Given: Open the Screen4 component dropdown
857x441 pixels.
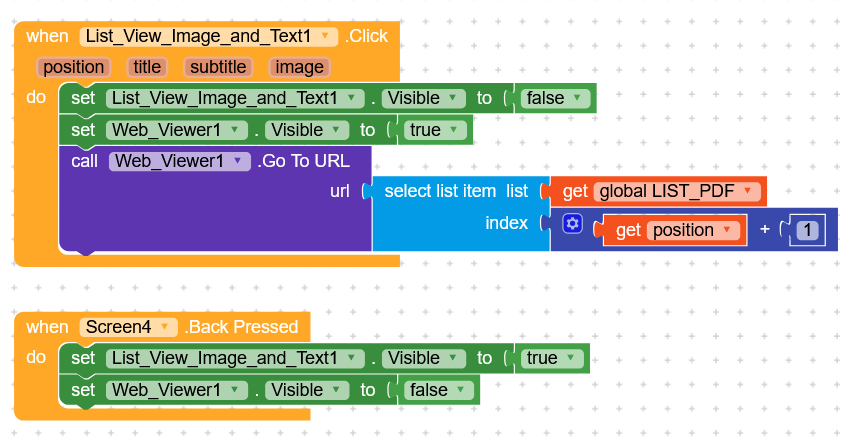Looking at the screenshot, I should tap(166, 327).
